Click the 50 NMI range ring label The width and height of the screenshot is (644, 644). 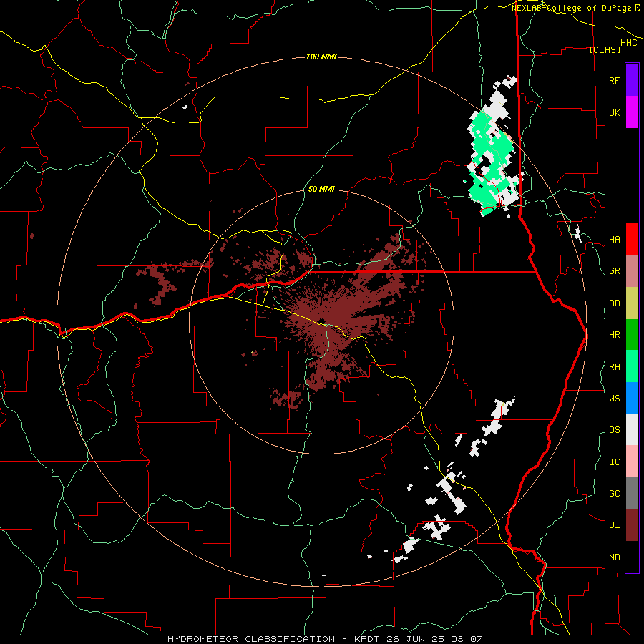[x=321, y=189]
